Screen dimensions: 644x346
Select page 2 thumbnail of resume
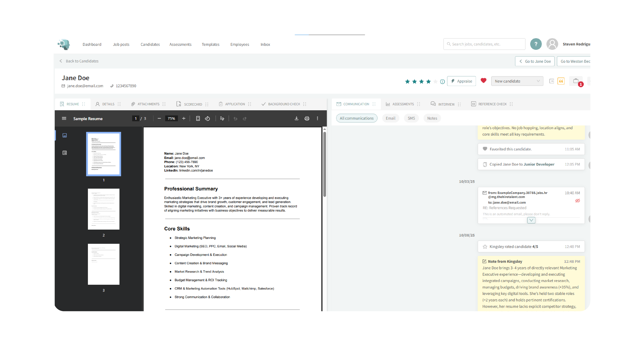tap(104, 209)
